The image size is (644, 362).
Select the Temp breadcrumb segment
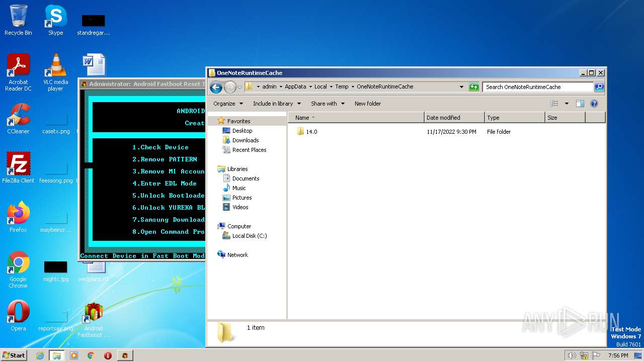342,87
